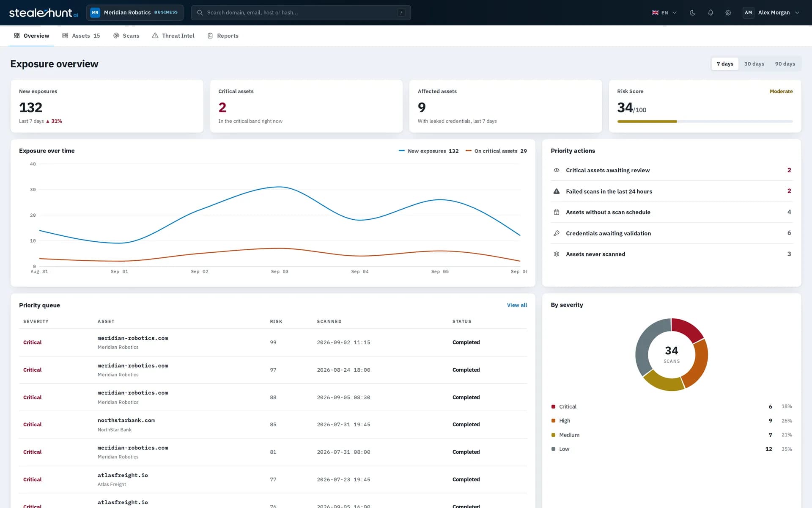Click the UK flag language icon

[x=655, y=13]
